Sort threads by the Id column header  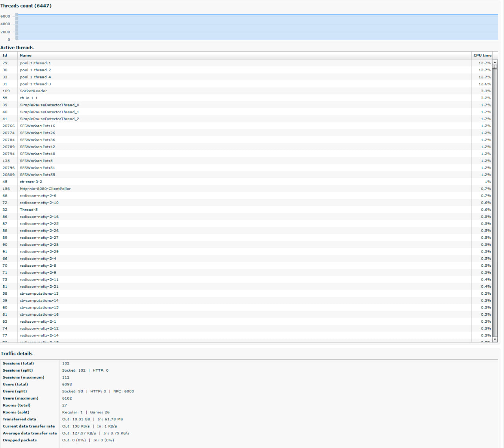[x=5, y=56]
